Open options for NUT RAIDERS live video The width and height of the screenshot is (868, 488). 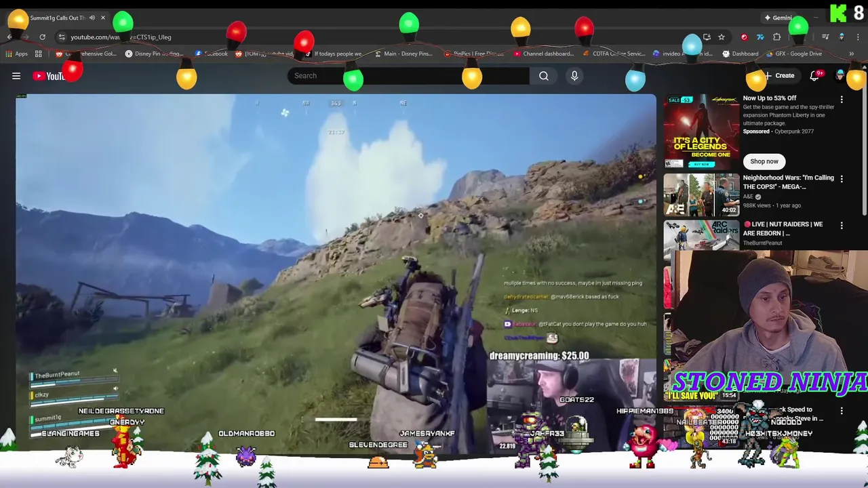[842, 225]
